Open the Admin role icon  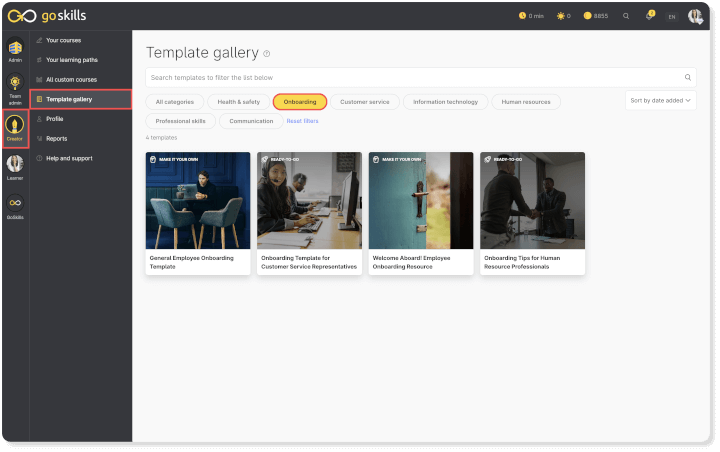tap(15, 50)
